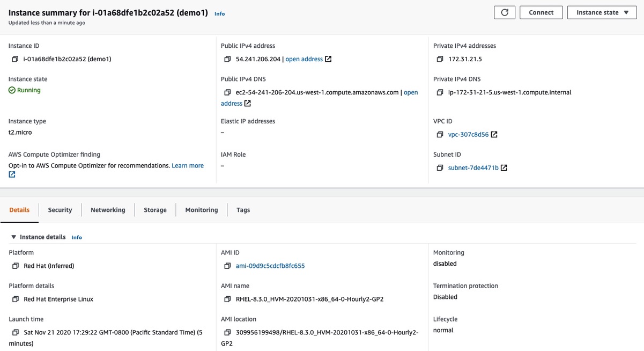Image resolution: width=644 pixels, height=351 pixels.
Task: Copy the AMI location value
Action: (227, 333)
